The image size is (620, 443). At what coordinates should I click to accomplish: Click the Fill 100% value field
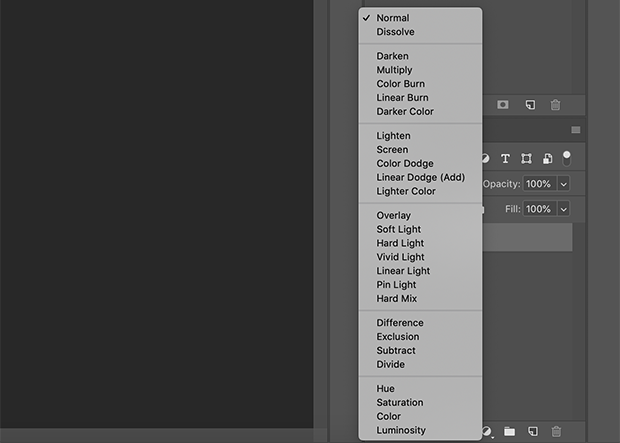pyautogui.click(x=540, y=209)
